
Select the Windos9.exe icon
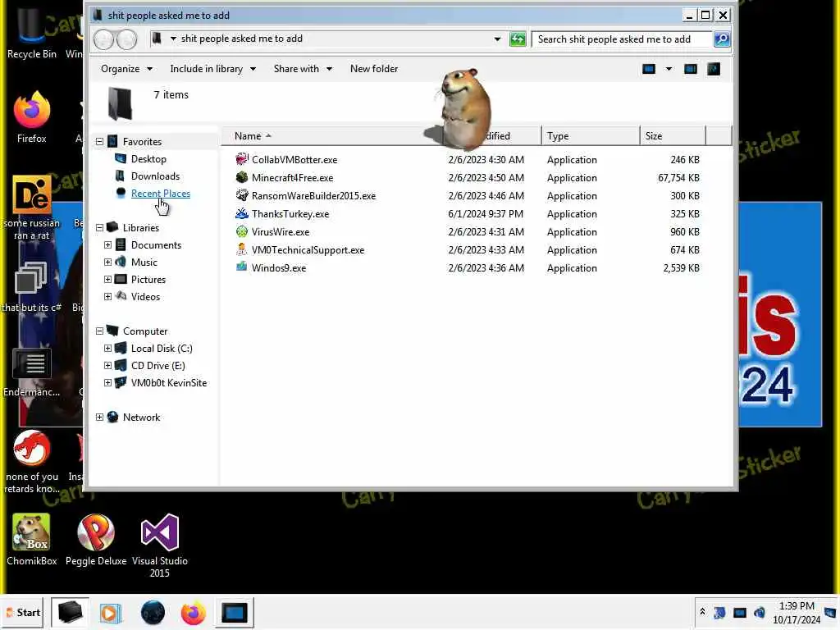pyautogui.click(x=242, y=268)
